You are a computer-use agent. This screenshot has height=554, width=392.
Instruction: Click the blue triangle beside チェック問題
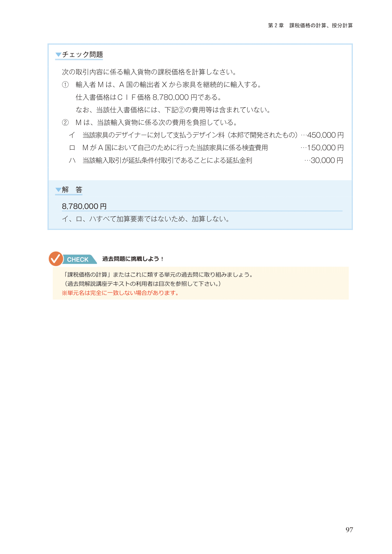58,55
